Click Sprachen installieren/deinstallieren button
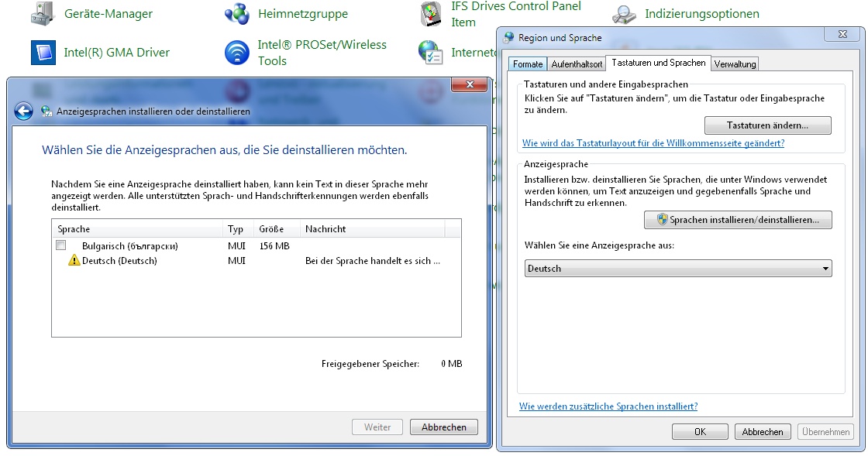 pyautogui.click(x=737, y=220)
